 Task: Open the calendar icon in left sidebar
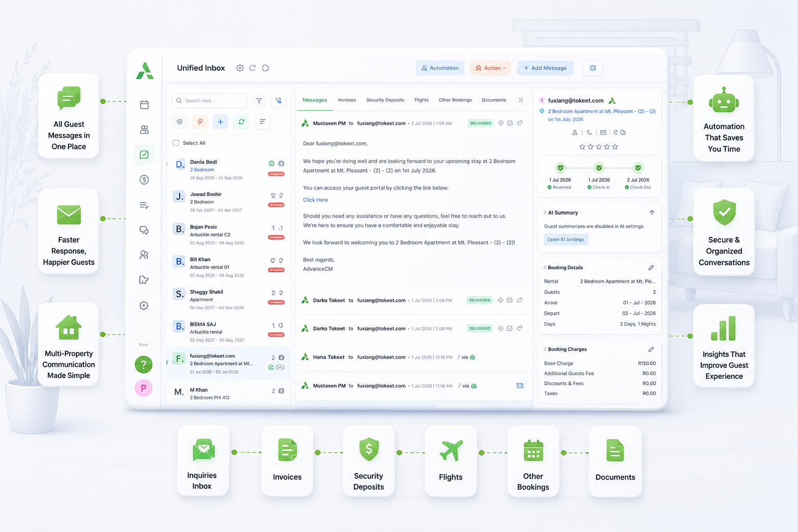click(144, 104)
